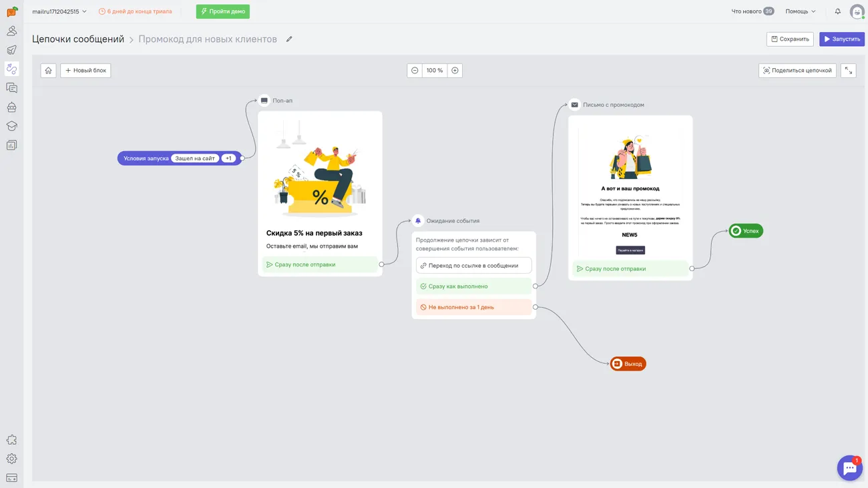Toggle fullscreen canvas mode

click(x=848, y=71)
